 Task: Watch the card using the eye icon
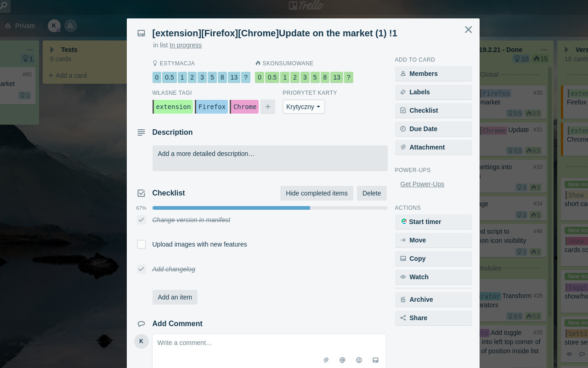[x=403, y=276]
